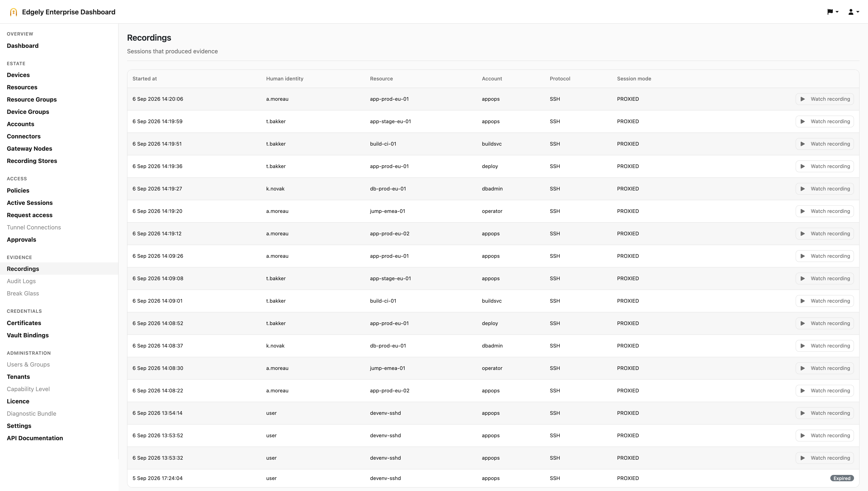This screenshot has width=868, height=491.
Task: Watch recording for 14:08:52 session
Action: [x=824, y=323]
